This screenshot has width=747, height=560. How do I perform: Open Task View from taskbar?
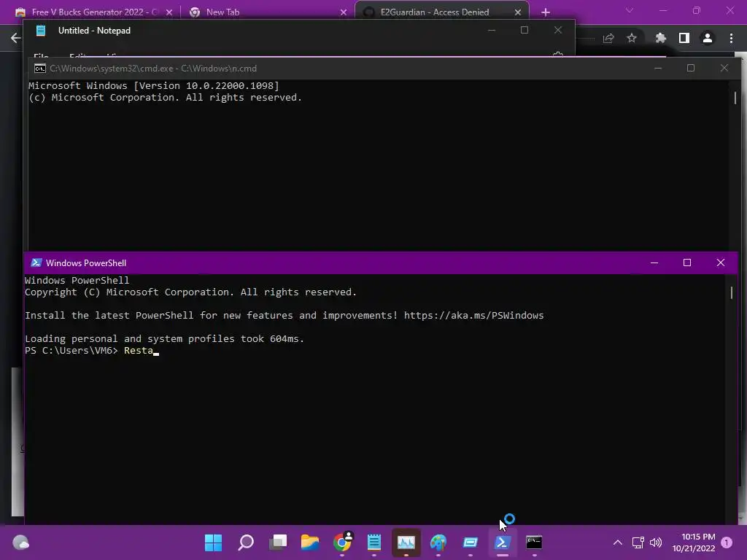point(278,542)
